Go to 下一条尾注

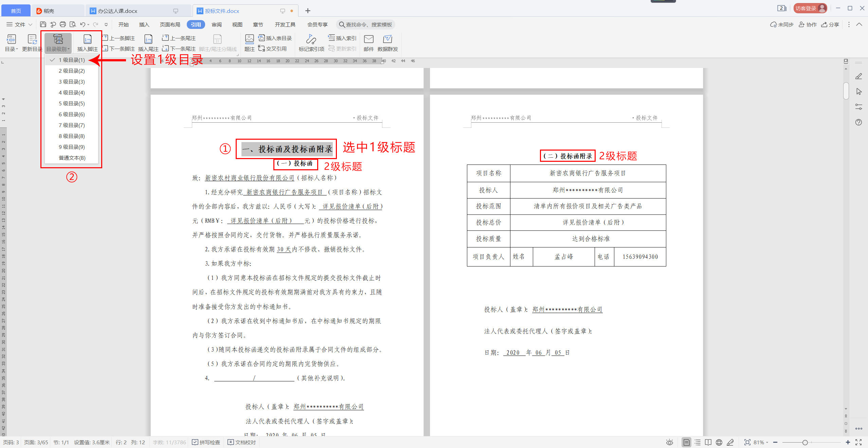click(179, 49)
